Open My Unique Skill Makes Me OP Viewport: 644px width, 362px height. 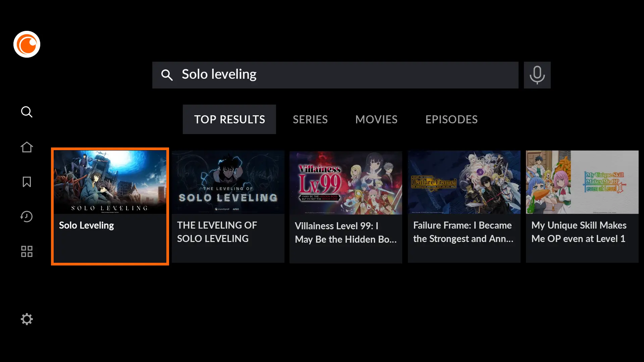582,206
